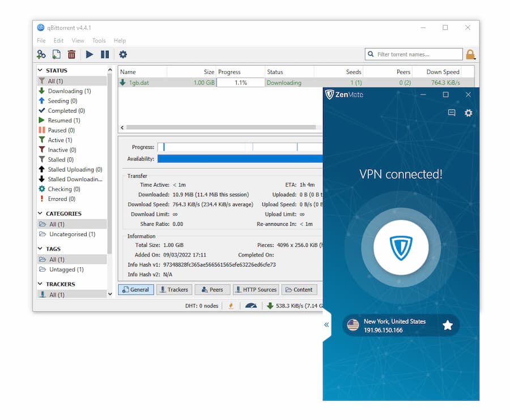Viewport: 510px width, 420px height.
Task: Click the red Delete torrent trash icon
Action: (x=71, y=54)
